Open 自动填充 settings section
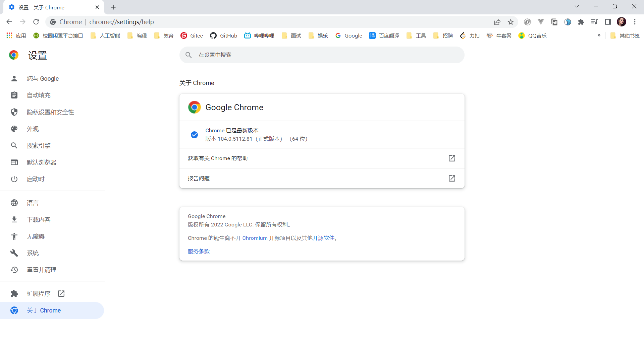The width and height of the screenshot is (644, 345). 52,95
